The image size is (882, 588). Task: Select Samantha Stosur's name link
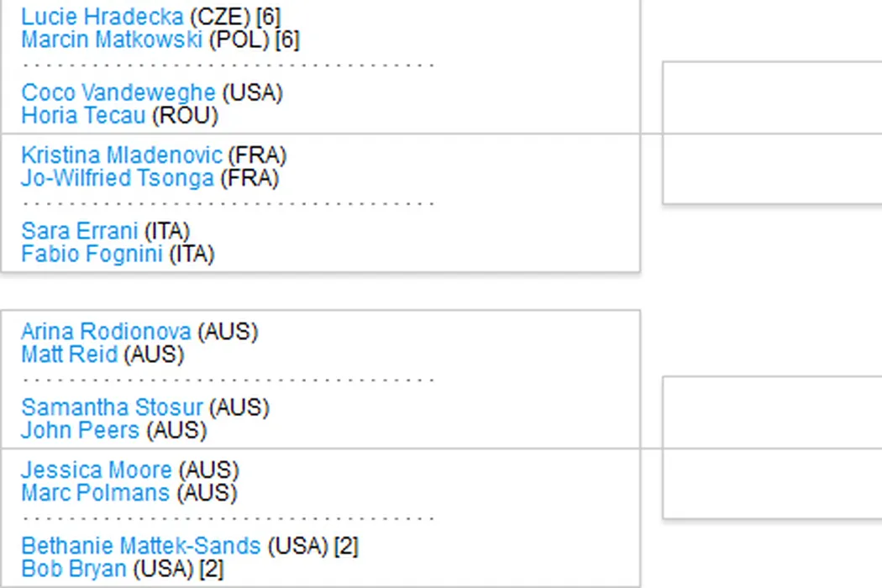click(x=112, y=408)
